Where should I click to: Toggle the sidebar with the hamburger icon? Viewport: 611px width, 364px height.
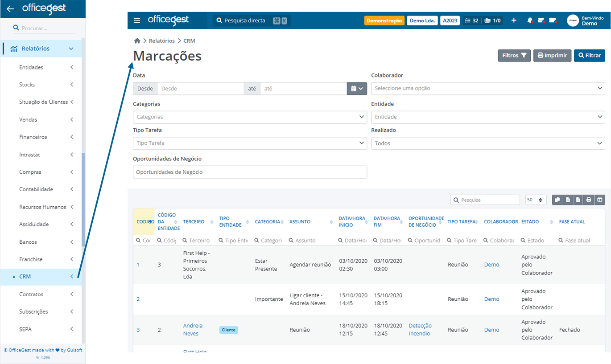(x=136, y=20)
